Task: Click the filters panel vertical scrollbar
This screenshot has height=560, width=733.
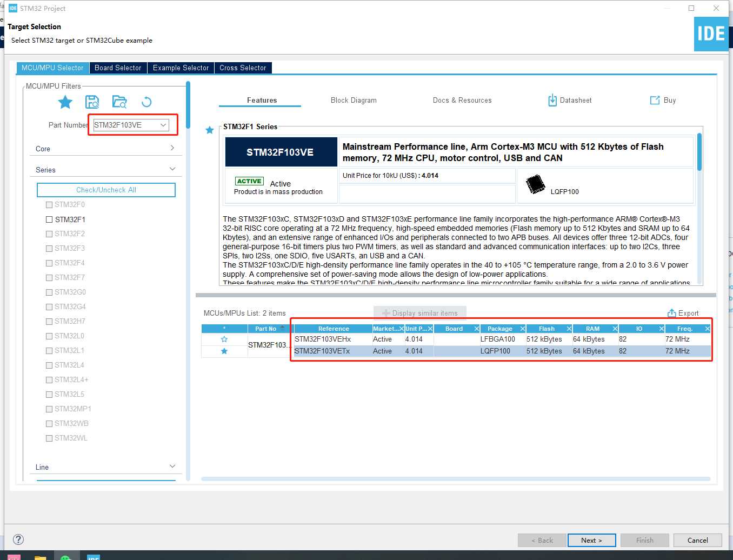Action: pyautogui.click(x=188, y=105)
